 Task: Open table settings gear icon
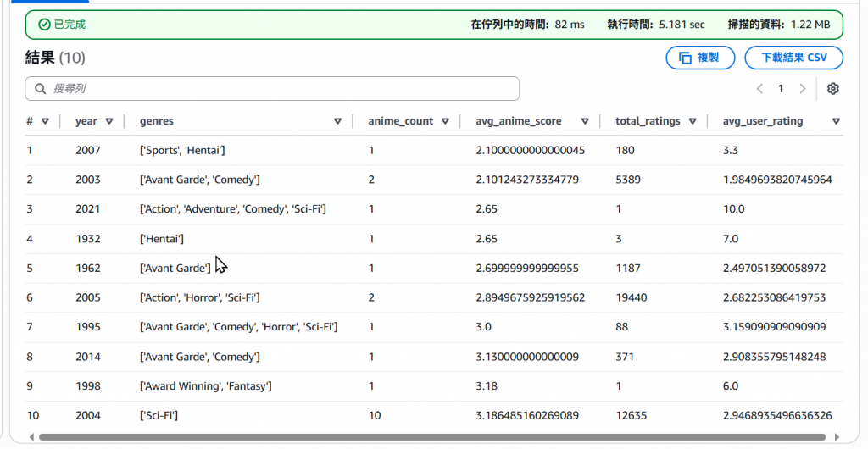coord(832,88)
